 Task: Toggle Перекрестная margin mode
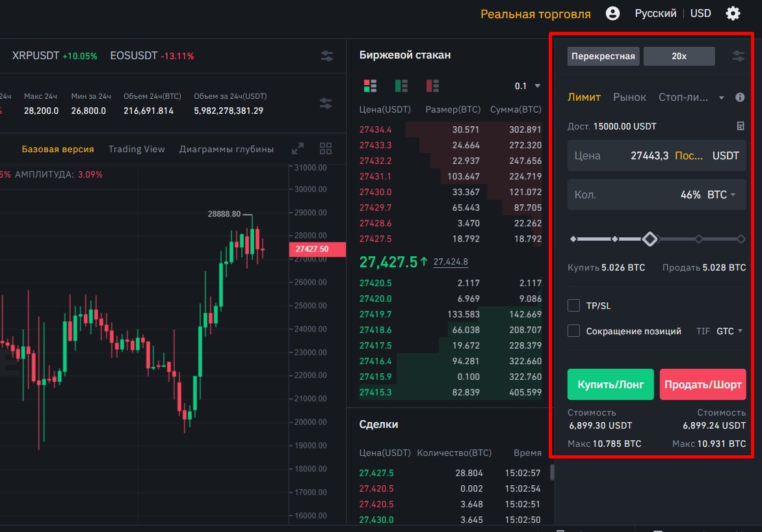603,56
